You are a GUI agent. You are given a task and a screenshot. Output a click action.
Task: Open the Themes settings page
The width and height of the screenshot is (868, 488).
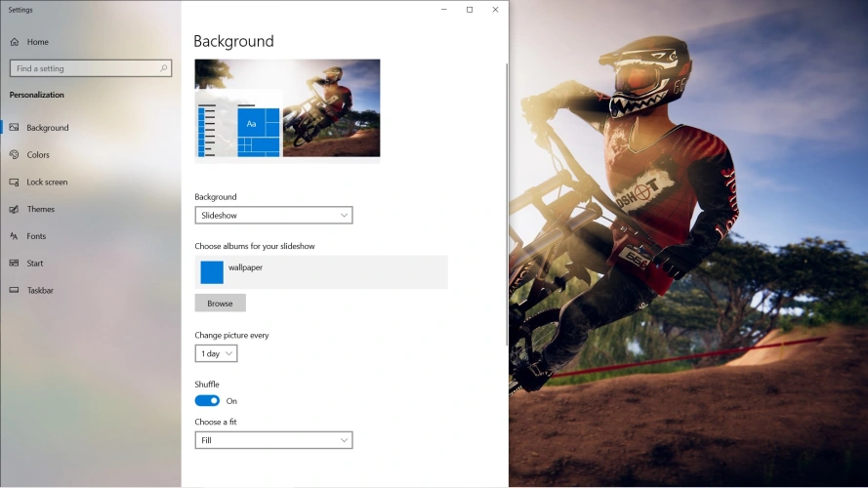coord(41,210)
